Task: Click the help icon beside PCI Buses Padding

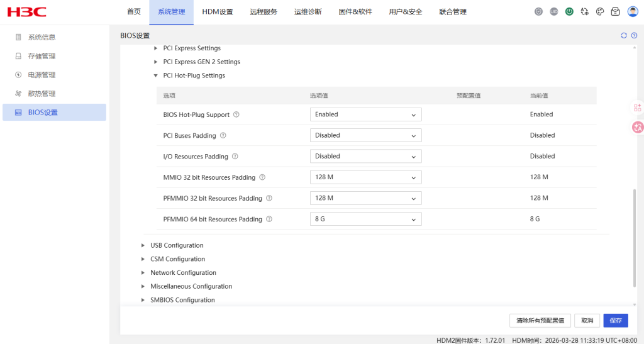Action: [223, 135]
